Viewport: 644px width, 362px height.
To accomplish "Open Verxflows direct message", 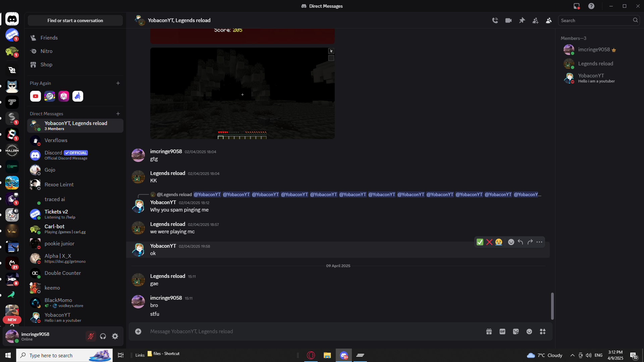I will click(x=75, y=140).
